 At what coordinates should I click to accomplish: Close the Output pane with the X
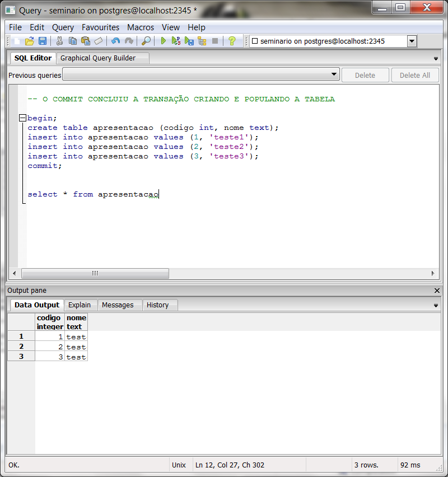437,291
